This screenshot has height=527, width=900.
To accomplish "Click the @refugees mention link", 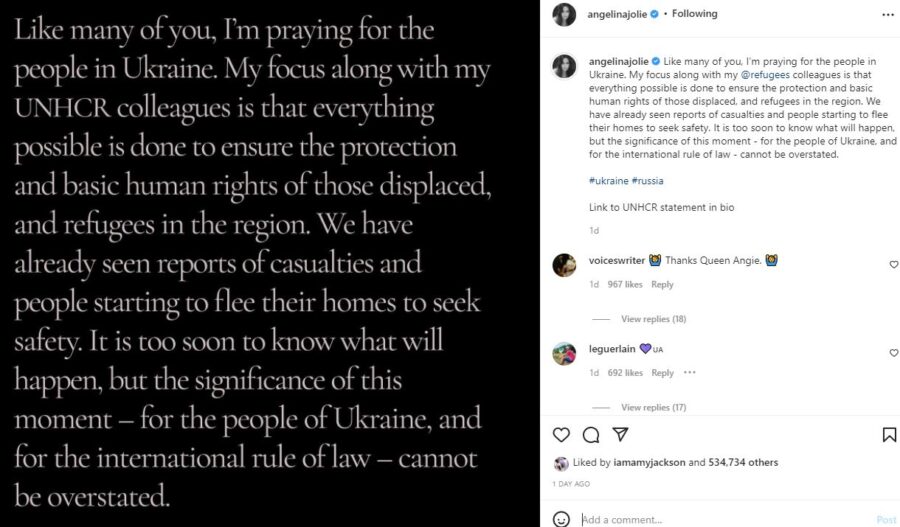I will 765,75.
